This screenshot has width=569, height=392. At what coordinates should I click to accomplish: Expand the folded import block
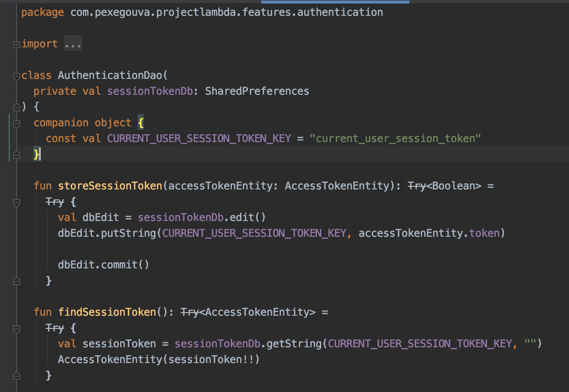(x=16, y=44)
